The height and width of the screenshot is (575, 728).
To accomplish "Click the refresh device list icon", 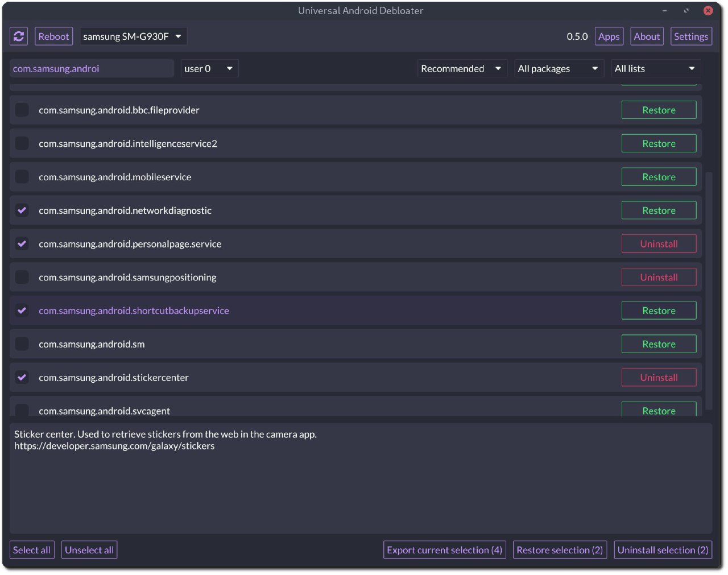I will pyautogui.click(x=19, y=36).
